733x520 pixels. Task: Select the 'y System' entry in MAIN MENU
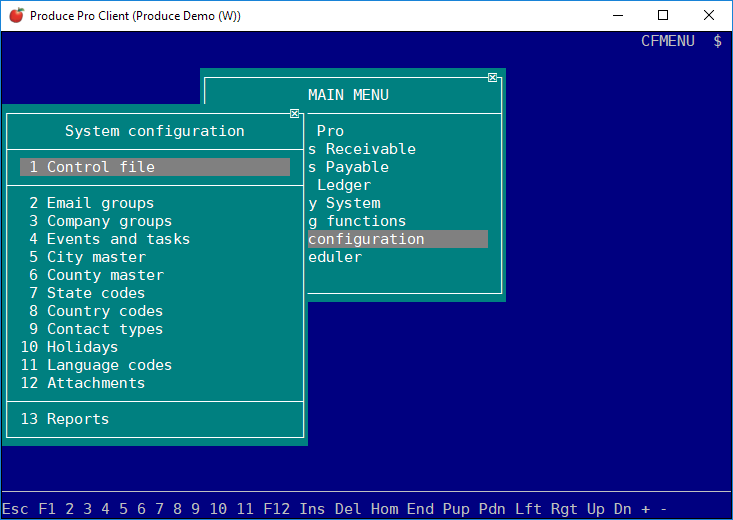click(x=344, y=203)
